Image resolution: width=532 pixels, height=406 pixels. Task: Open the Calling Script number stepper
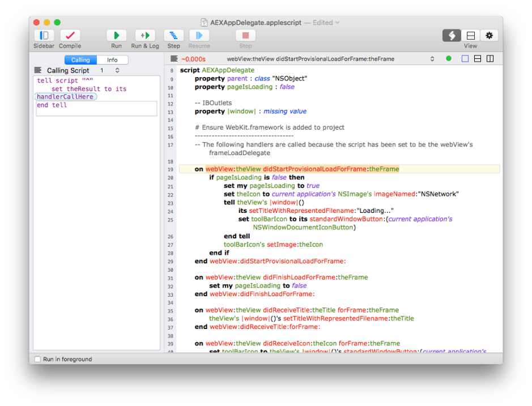pyautogui.click(x=117, y=70)
